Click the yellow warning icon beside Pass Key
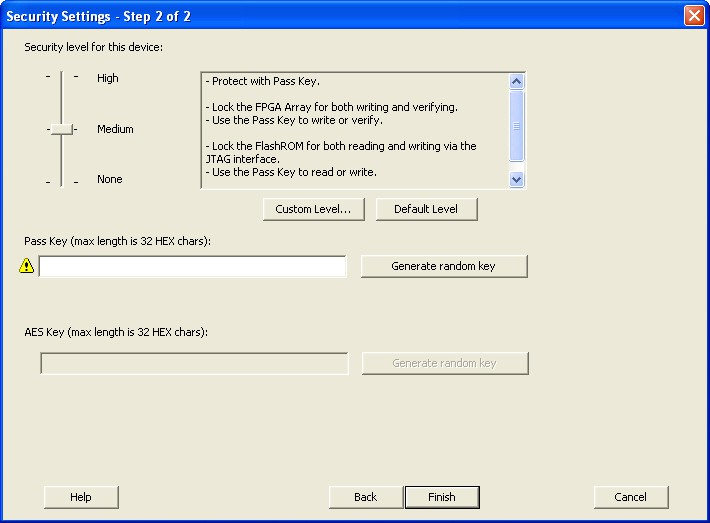The height and width of the screenshot is (523, 710). [x=27, y=266]
